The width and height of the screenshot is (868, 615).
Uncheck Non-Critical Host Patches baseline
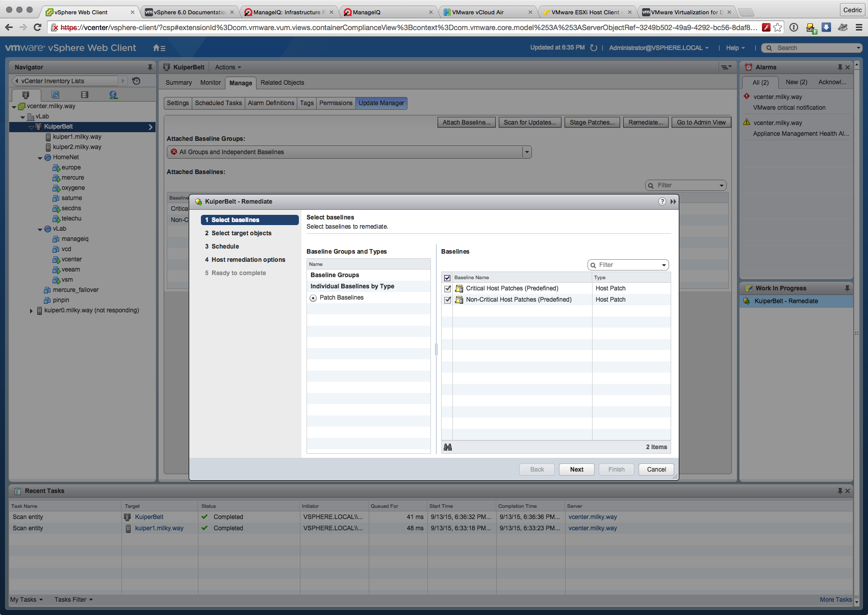coord(448,300)
